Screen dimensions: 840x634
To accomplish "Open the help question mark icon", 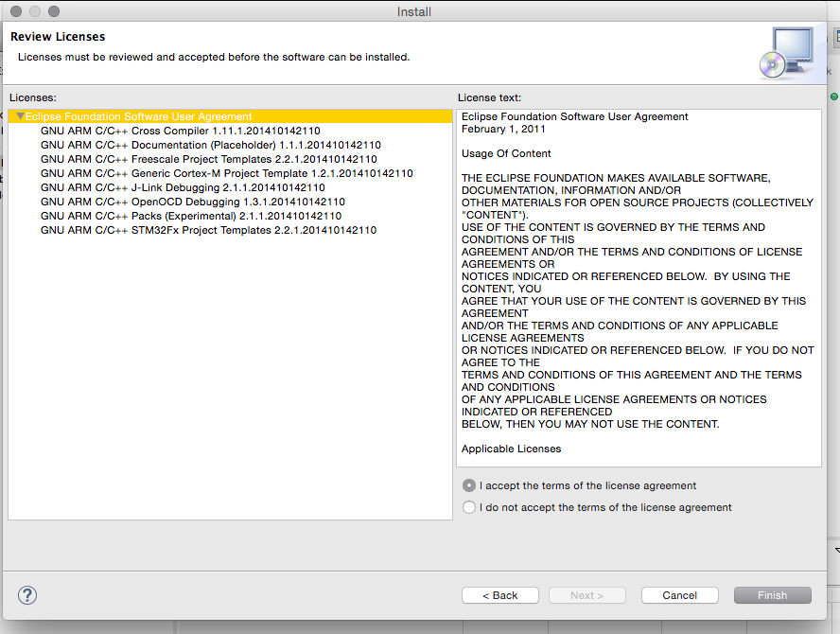I will [x=27, y=595].
